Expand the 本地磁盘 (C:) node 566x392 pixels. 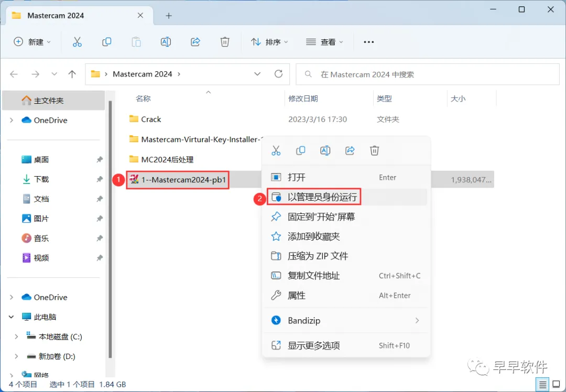(16, 336)
